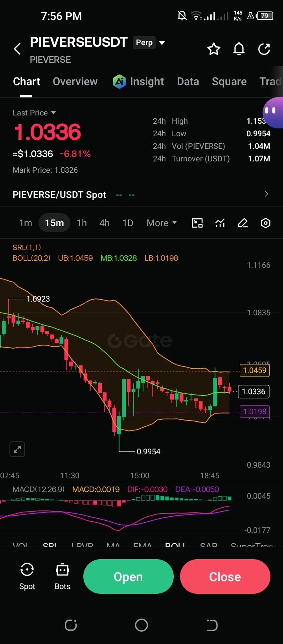Open chart settings hexagon icon
The image size is (283, 644).
pyautogui.click(x=266, y=223)
